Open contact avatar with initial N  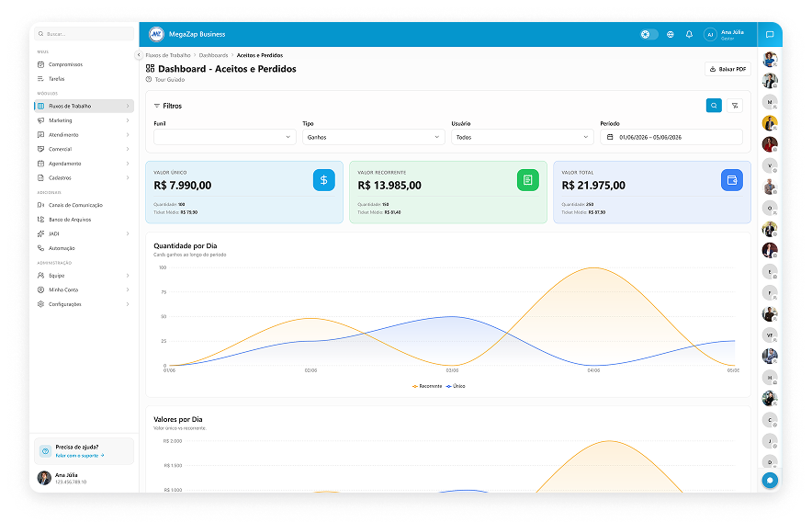[770, 102]
